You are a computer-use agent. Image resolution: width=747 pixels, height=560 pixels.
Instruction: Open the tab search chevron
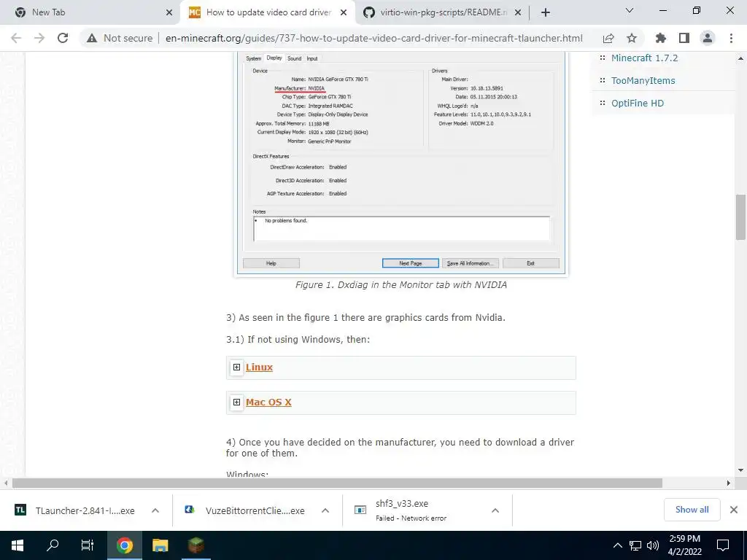pyautogui.click(x=629, y=10)
